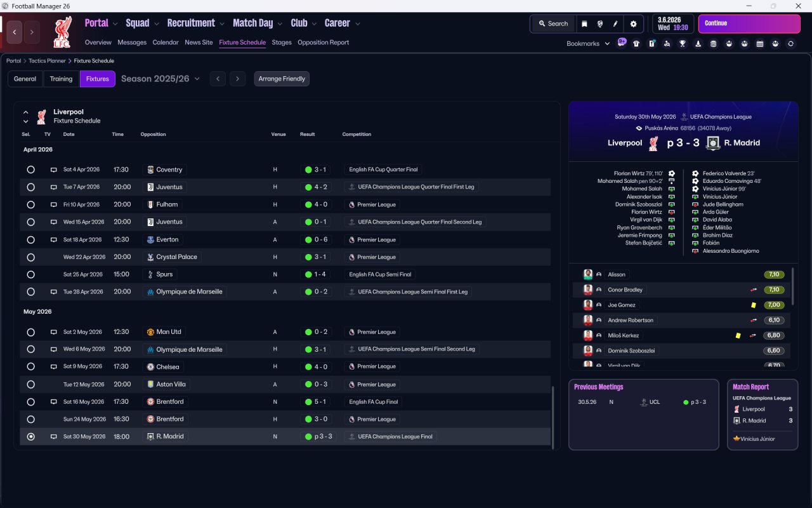Open the training cone shortcut icon
The image size is (812, 508).
coord(698,44)
